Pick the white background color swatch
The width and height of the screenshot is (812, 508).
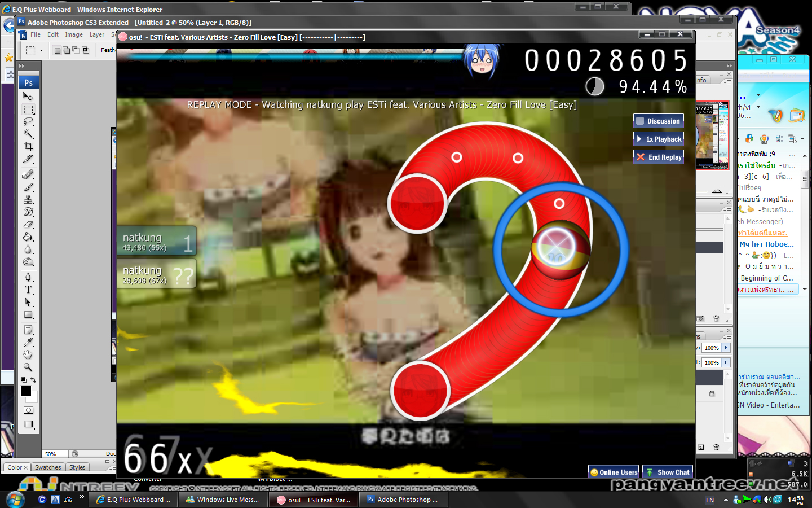click(x=34, y=398)
